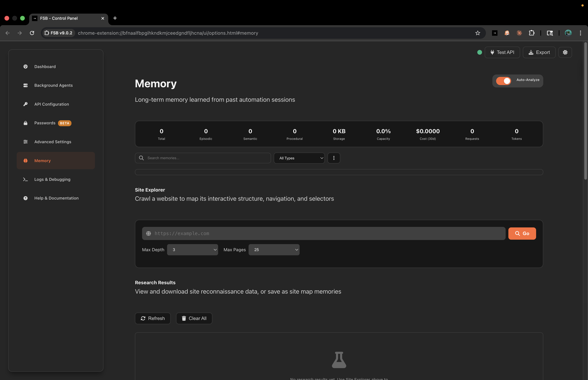Open Passwords BETA section
Image resolution: width=588 pixels, height=380 pixels.
56,123
